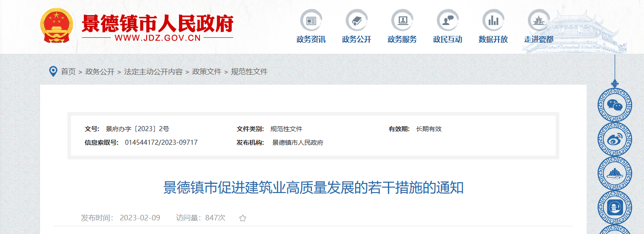Click the 政民互动 chat icon
Image resolution: width=644 pixels, height=234 pixels.
(448, 20)
